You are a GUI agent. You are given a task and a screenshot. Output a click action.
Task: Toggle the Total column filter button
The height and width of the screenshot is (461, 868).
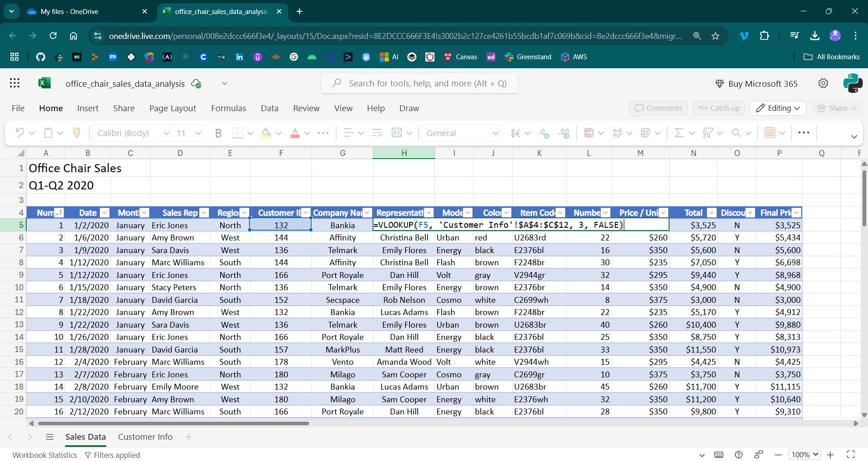712,213
